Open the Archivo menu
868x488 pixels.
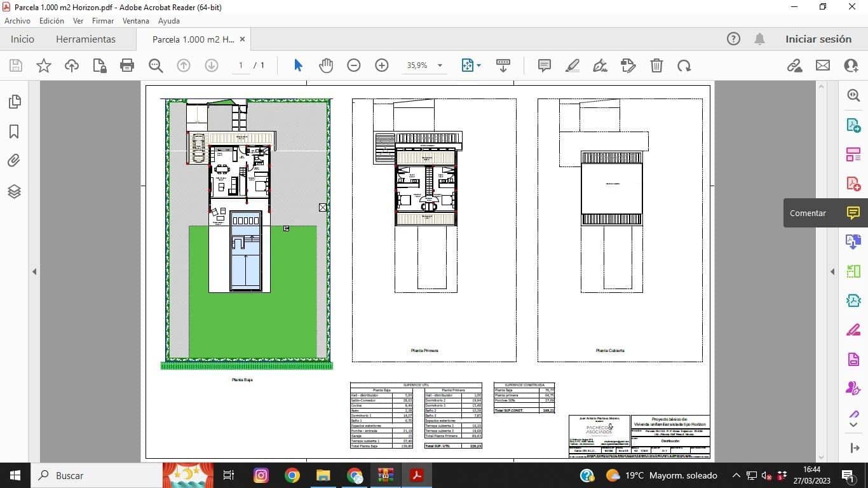click(x=17, y=21)
